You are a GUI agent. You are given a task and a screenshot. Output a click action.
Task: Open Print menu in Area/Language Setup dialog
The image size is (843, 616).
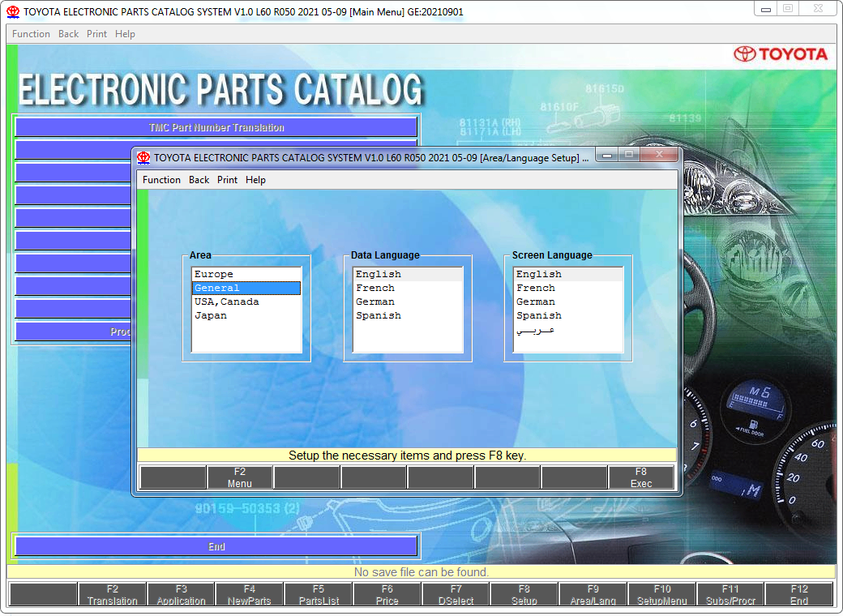(x=227, y=180)
